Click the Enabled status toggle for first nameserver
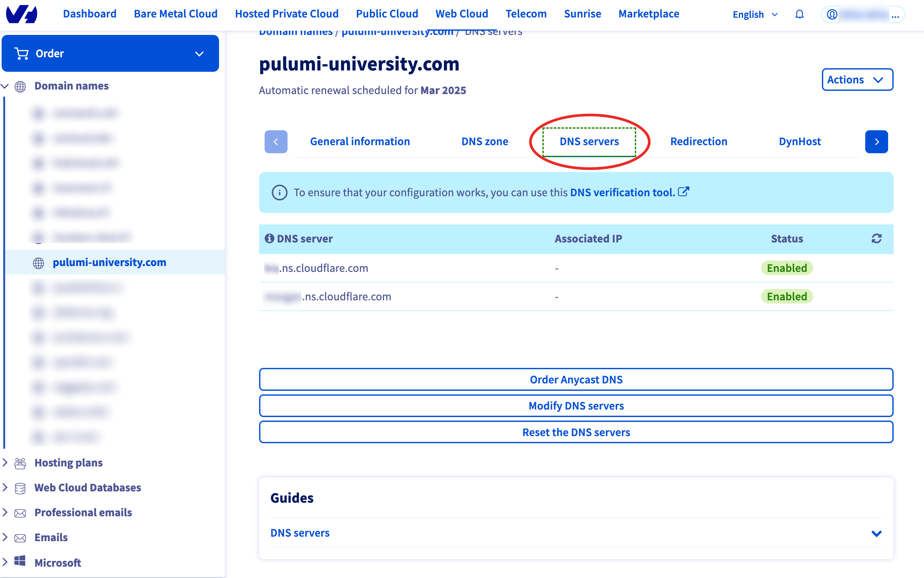Screen dimensions: 924x578 point(787,267)
